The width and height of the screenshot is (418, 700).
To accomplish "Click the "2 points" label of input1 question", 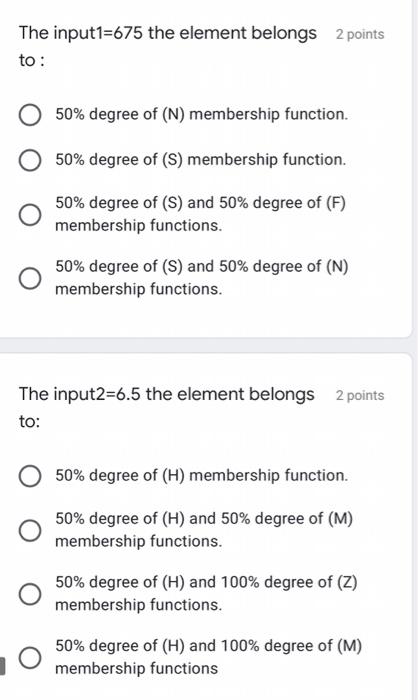I will [x=360, y=34].
